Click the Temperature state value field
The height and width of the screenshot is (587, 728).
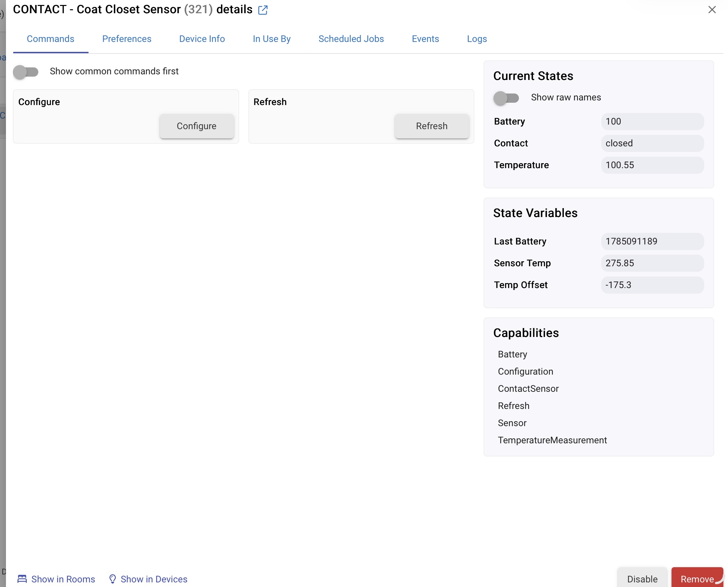click(652, 165)
